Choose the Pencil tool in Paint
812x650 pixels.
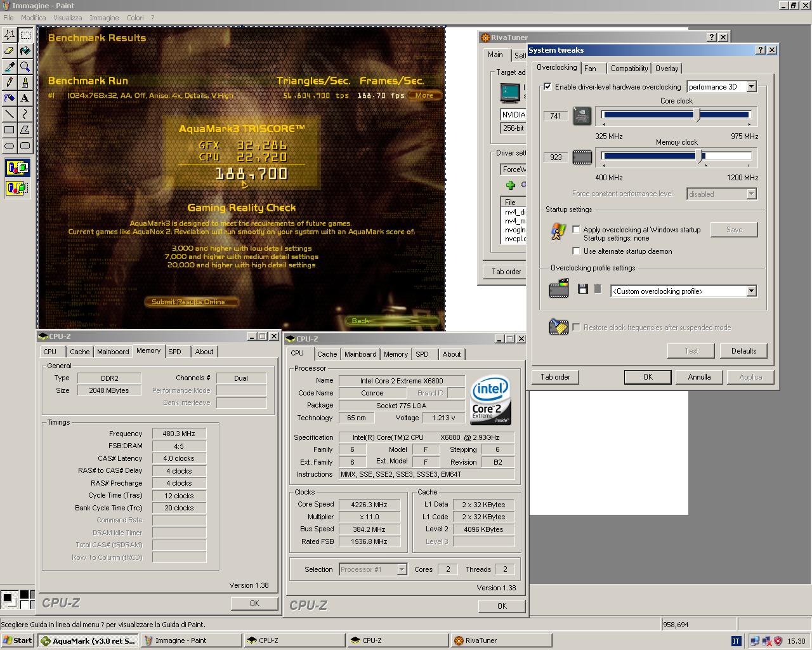tap(10, 83)
